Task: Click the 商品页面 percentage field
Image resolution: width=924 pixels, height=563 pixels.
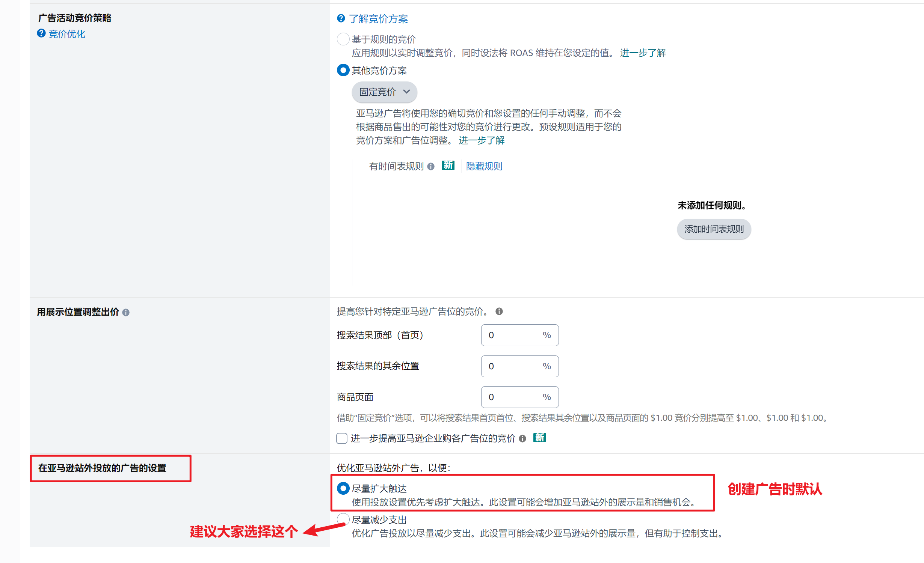Action: coord(519,397)
